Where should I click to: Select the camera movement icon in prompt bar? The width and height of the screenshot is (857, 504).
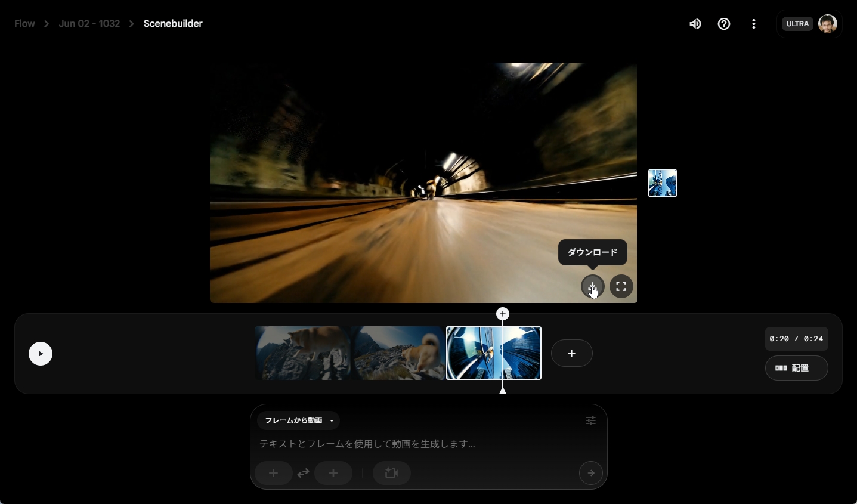(x=391, y=473)
